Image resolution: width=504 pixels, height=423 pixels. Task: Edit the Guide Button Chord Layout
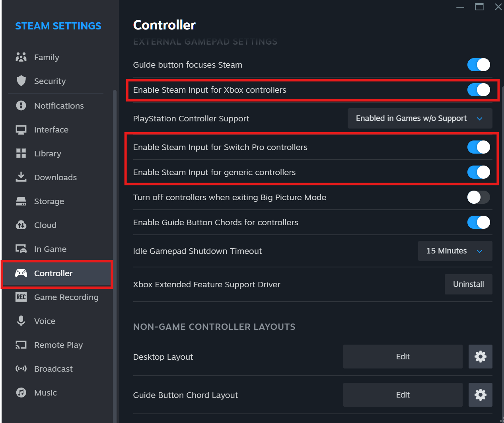coord(403,395)
